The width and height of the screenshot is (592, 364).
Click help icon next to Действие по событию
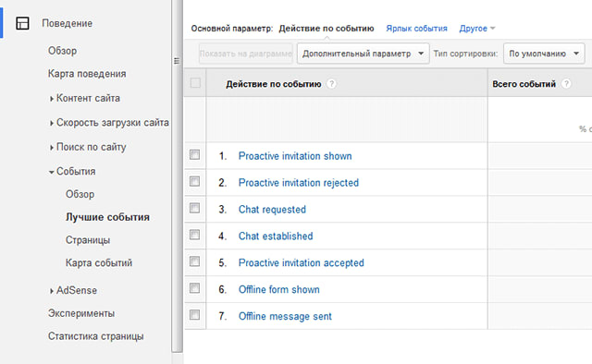pyautogui.click(x=331, y=84)
